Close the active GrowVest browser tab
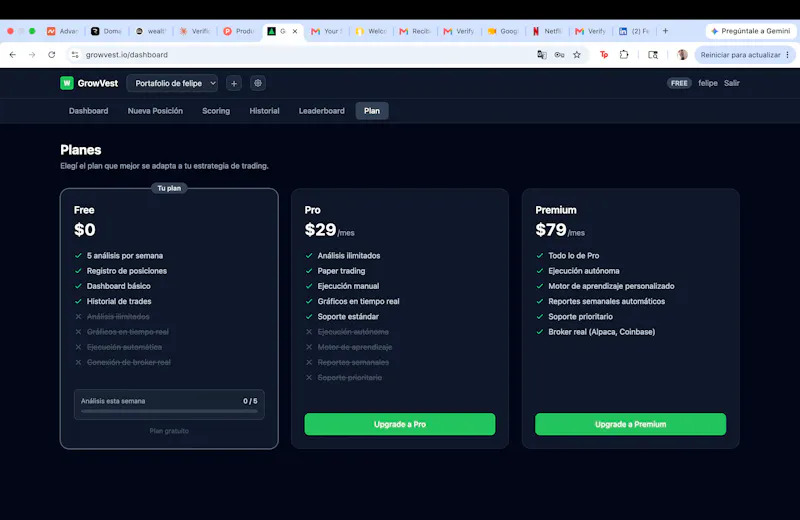Viewport: 800px width, 520px height. pyautogui.click(x=295, y=31)
